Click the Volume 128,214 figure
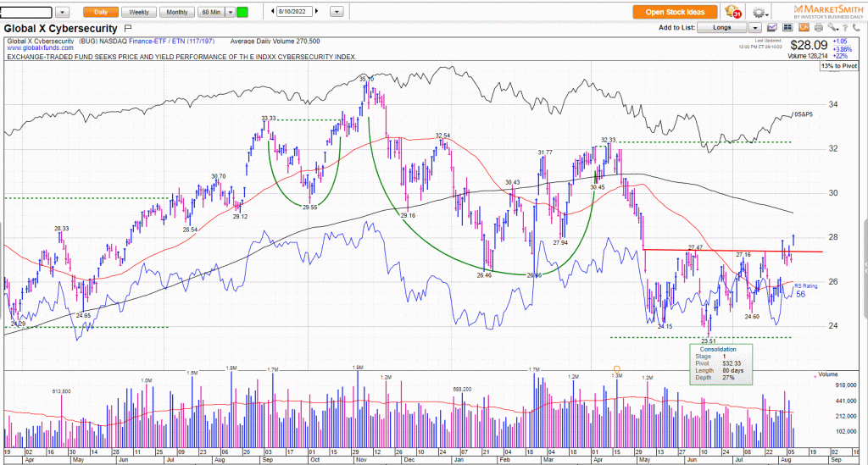The image size is (868, 465). coord(808,56)
